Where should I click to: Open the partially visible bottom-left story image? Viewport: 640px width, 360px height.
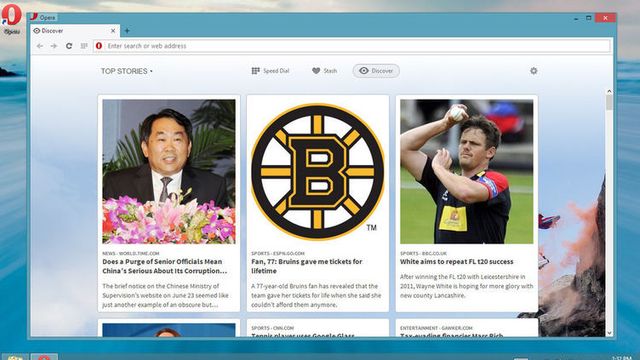point(169,330)
